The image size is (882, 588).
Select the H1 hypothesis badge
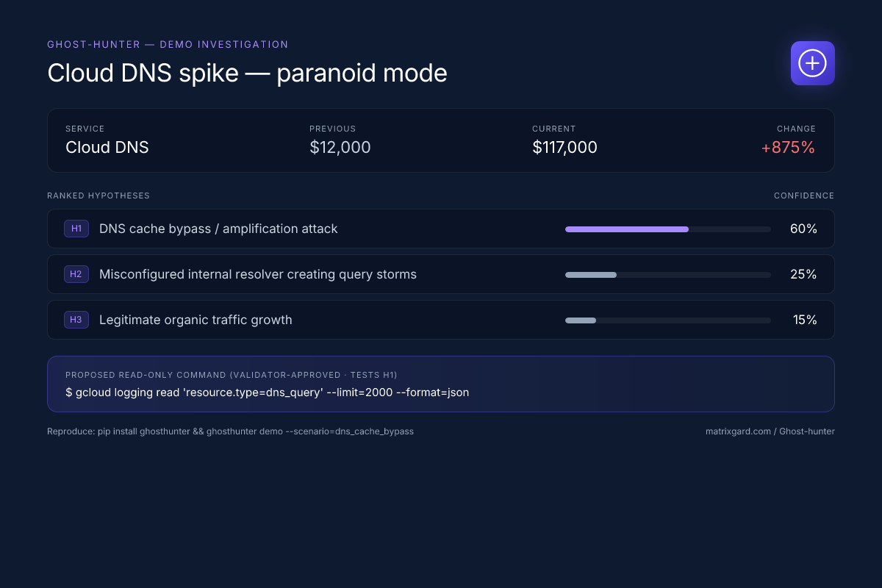[76, 229]
